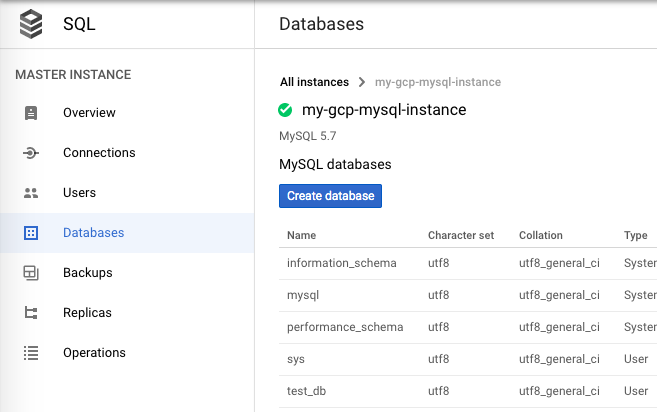
Task: Click the Replicas tree icon
Action: [x=31, y=313]
